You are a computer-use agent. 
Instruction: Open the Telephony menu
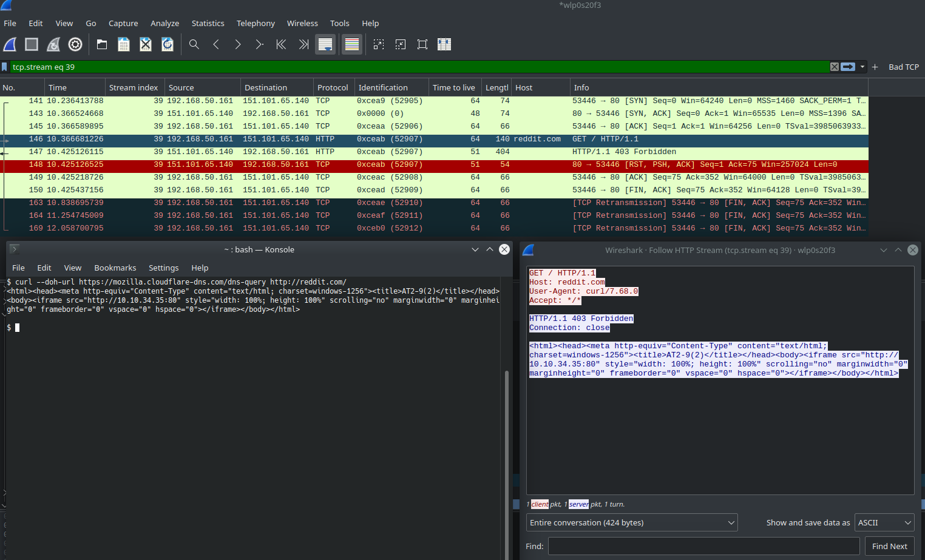[x=256, y=23]
